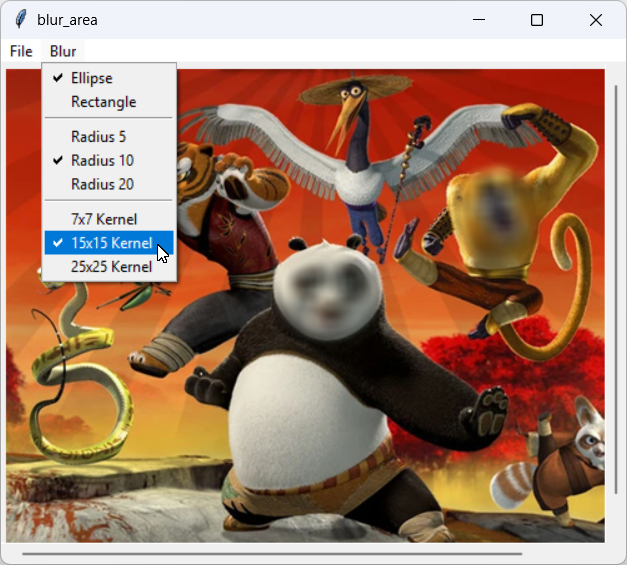The width and height of the screenshot is (627, 565).
Task: Click the blurred panda face in image
Action: (x=328, y=294)
